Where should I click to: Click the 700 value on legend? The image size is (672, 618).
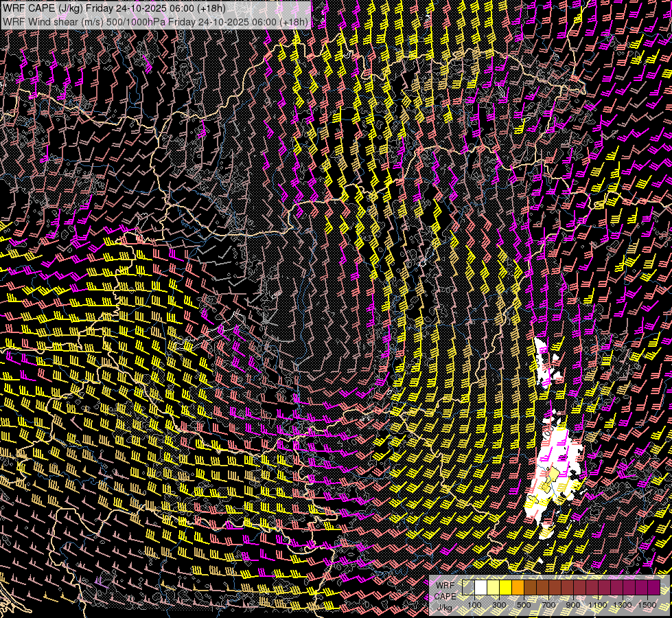tap(548, 605)
